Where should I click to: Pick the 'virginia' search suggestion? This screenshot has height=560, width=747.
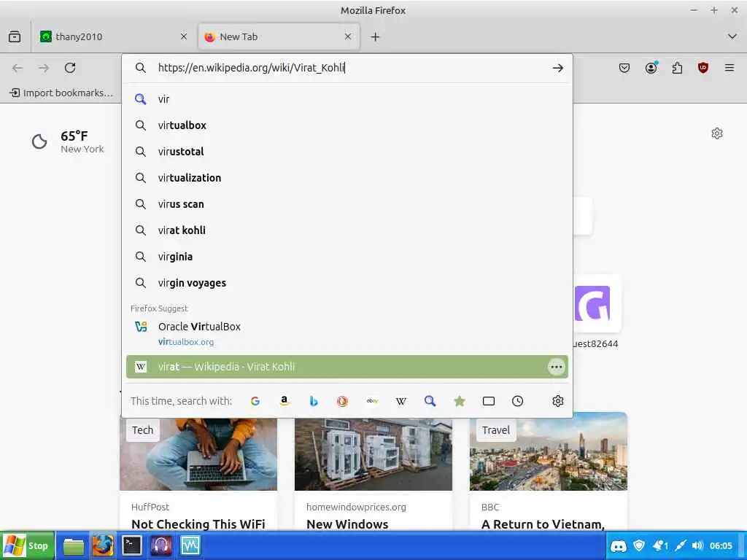tap(347, 257)
